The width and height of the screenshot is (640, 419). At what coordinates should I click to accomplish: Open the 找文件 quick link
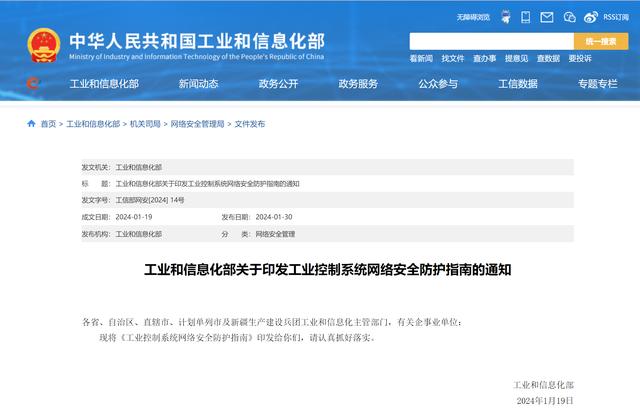[x=453, y=58]
